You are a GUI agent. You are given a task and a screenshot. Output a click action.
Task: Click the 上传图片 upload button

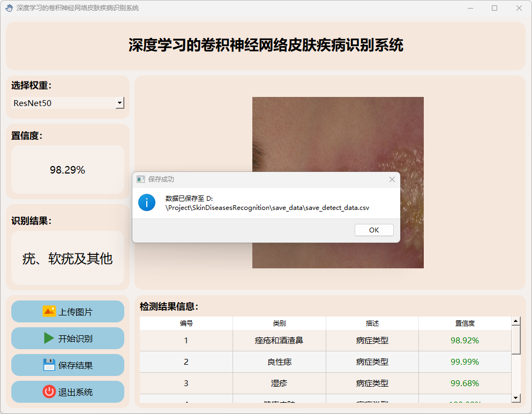tap(68, 312)
